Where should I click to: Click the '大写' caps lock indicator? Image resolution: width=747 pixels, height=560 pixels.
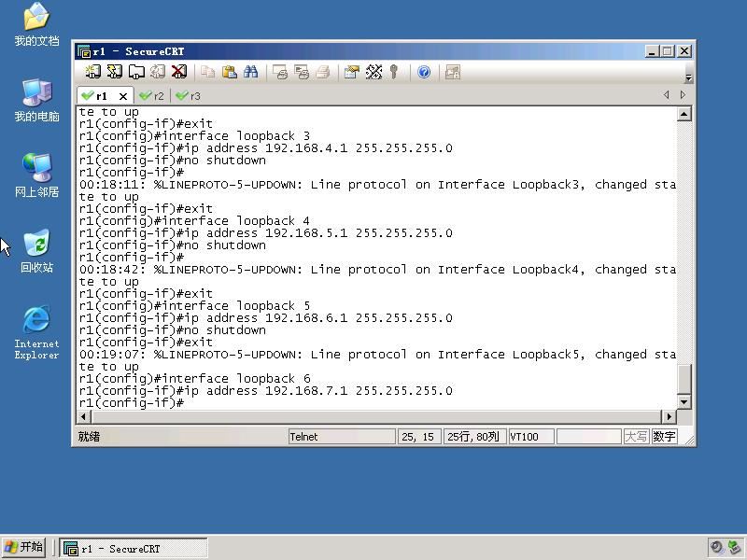pos(636,437)
